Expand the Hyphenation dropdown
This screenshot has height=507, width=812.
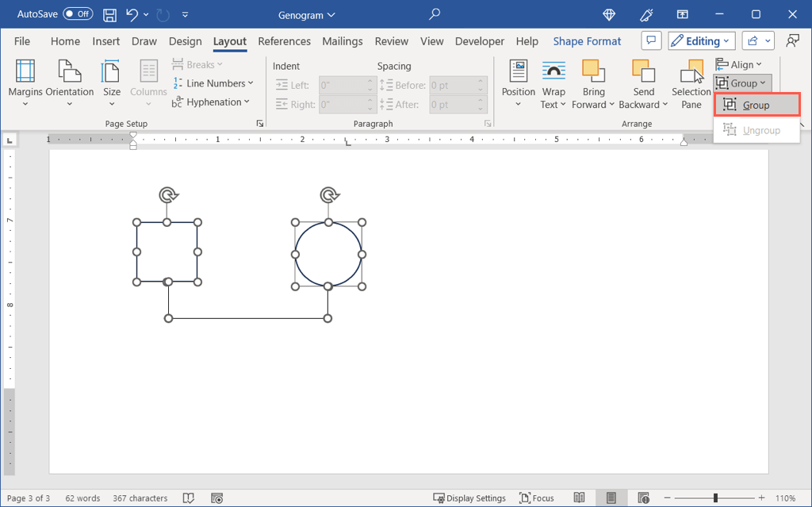click(211, 102)
